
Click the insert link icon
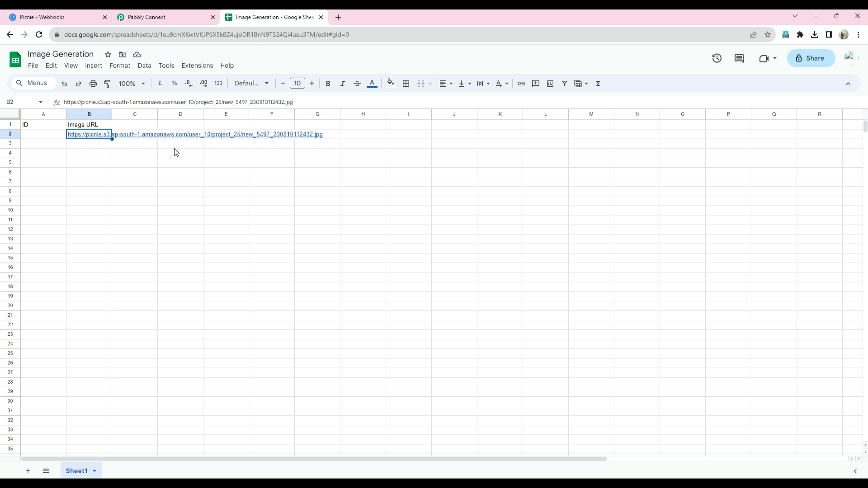point(521,84)
